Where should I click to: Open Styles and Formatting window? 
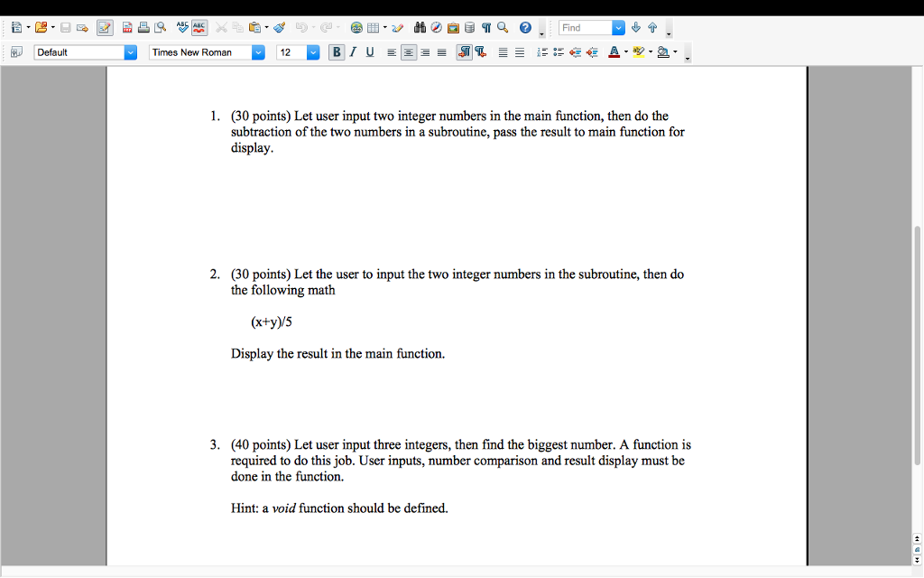click(x=16, y=51)
